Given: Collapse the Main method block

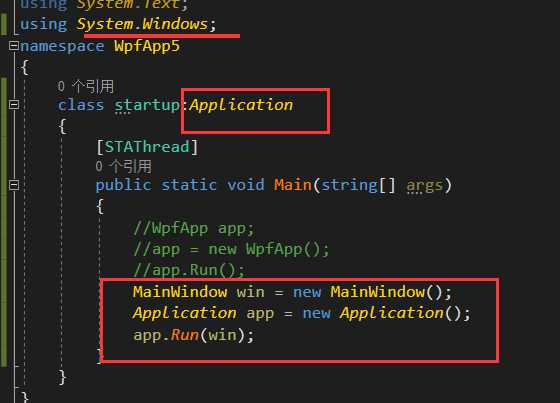Looking at the screenshot, I should pyautogui.click(x=14, y=185).
